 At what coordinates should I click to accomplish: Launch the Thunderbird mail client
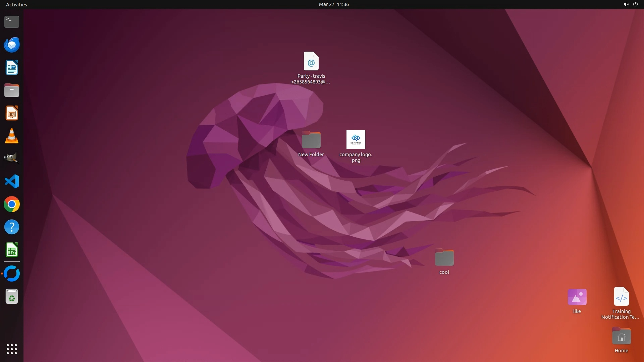[x=12, y=45]
